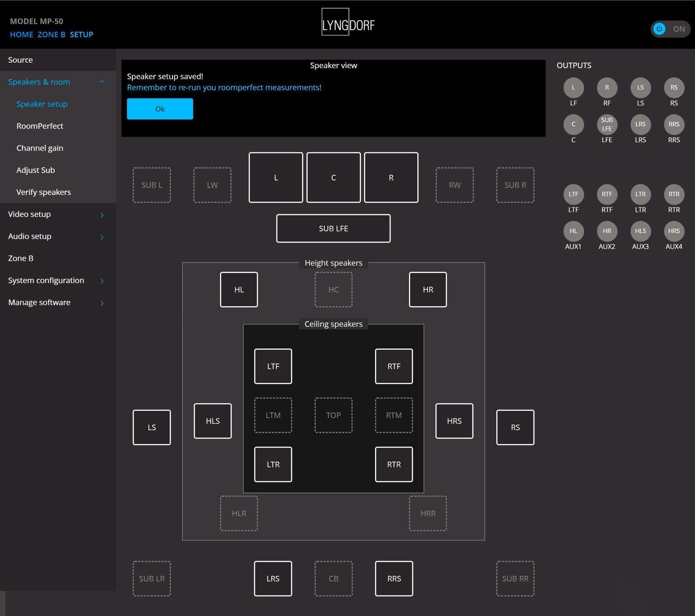This screenshot has width=695, height=616.
Task: Select the SUB LFE output circle
Action: click(x=607, y=125)
